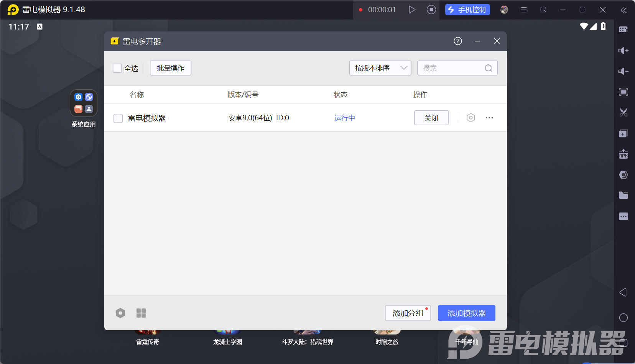
Task: Expand the 按版本排序 sort dropdown
Action: pyautogui.click(x=380, y=68)
